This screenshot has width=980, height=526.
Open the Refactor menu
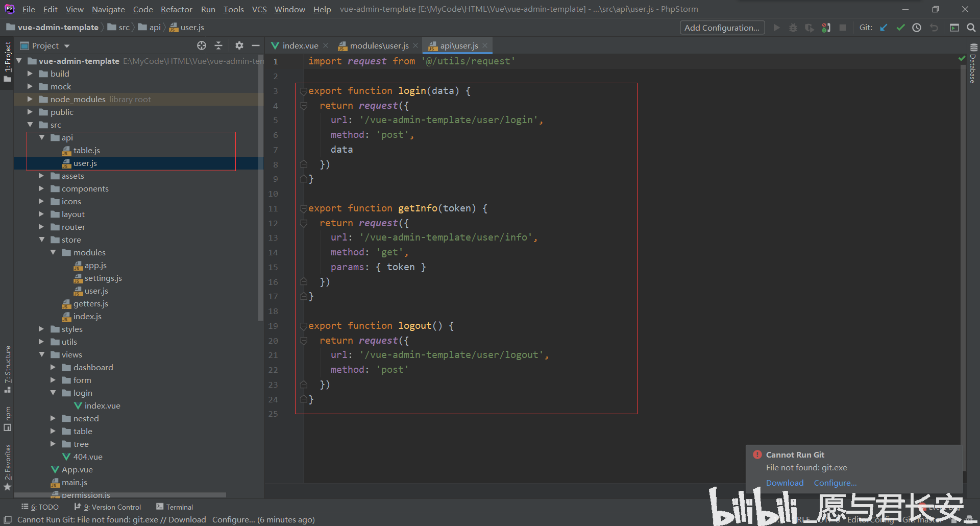[176, 9]
